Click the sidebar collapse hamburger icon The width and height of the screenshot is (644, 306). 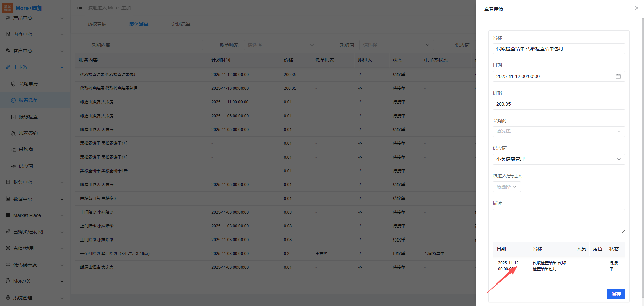pos(79,8)
